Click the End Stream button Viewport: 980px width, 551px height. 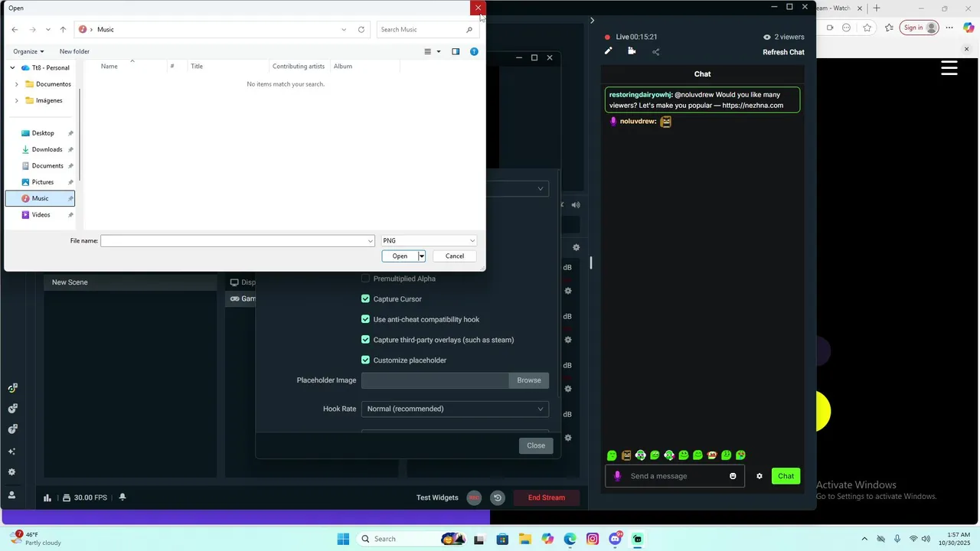[547, 497]
